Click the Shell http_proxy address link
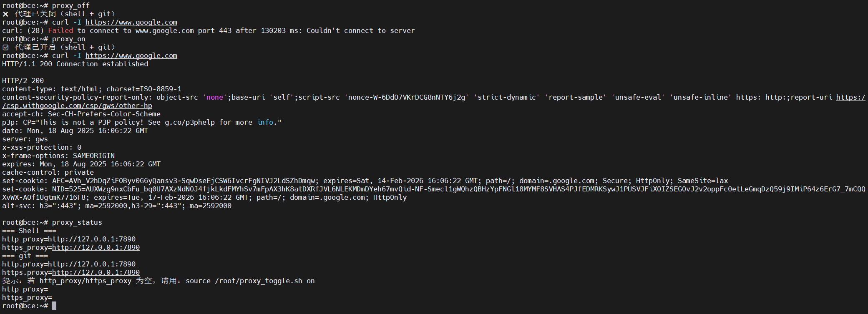 [x=92, y=239]
